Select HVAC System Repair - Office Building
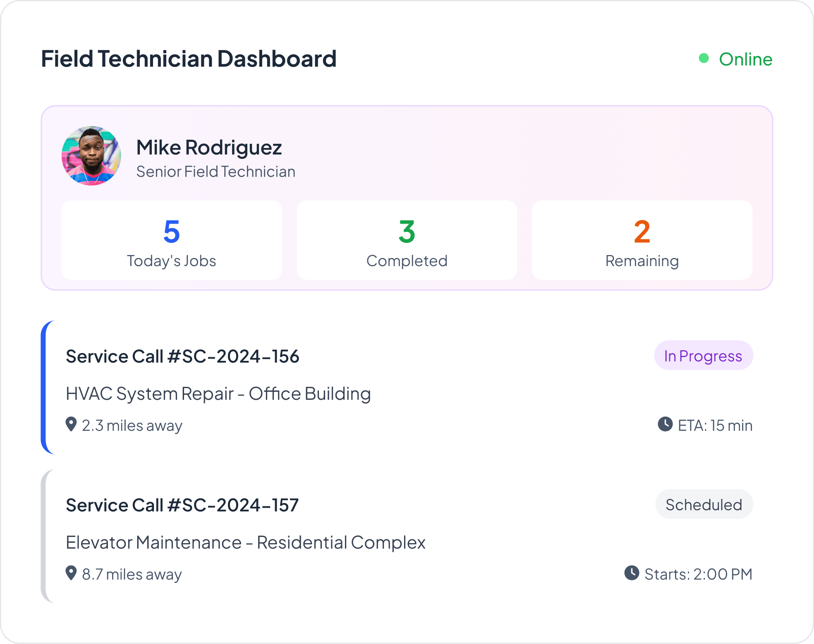This screenshot has height=644, width=814. (218, 394)
